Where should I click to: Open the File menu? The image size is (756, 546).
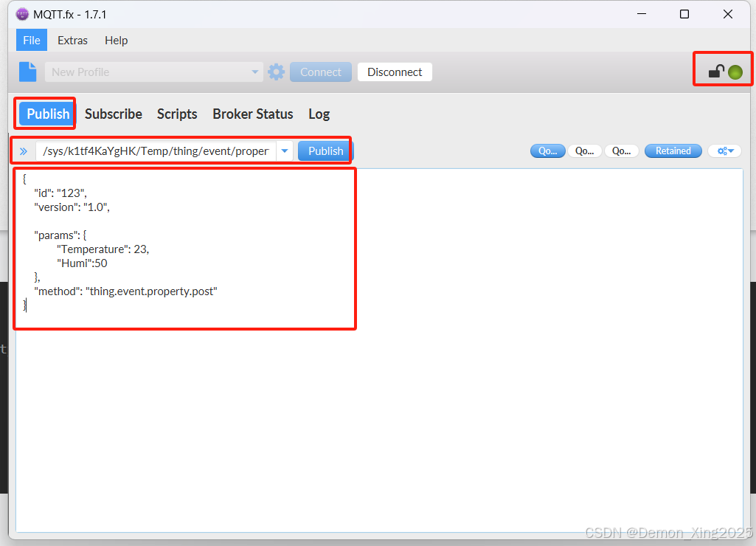tap(32, 40)
